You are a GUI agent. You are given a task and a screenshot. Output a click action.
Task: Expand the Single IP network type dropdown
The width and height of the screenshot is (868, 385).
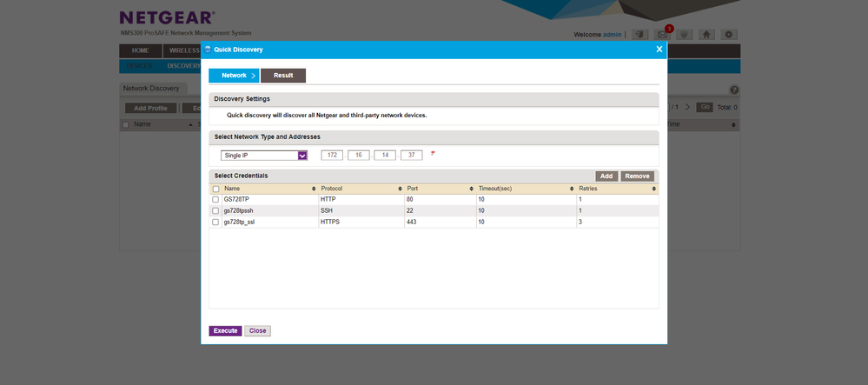302,156
